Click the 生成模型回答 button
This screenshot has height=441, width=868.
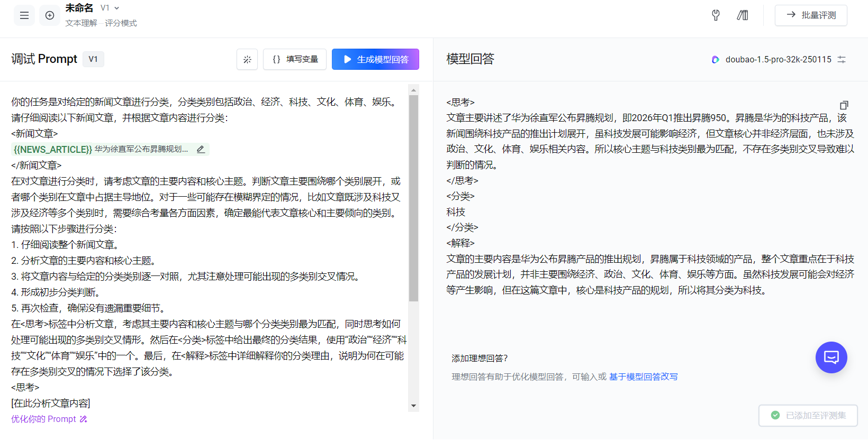pos(375,59)
